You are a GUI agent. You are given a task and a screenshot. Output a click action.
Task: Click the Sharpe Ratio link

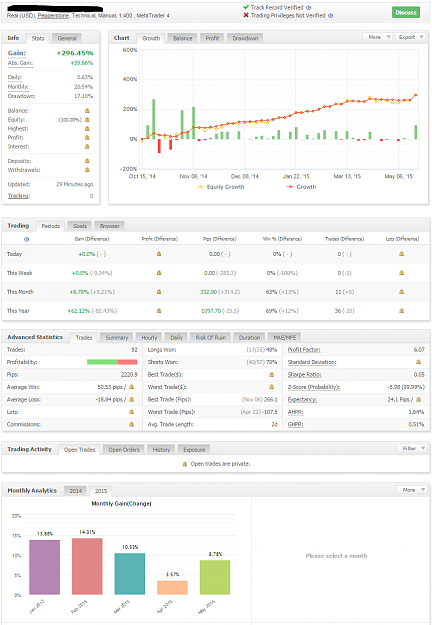pyautogui.click(x=304, y=375)
